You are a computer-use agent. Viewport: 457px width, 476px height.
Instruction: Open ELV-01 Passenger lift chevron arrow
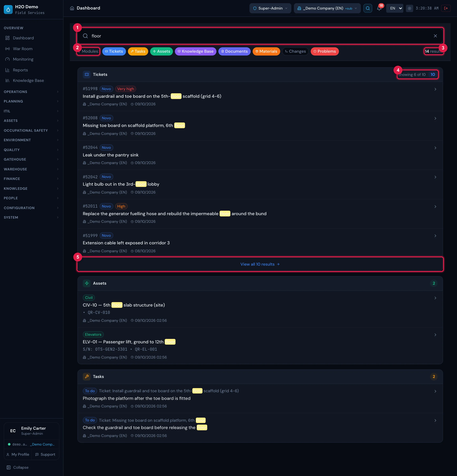(435, 335)
